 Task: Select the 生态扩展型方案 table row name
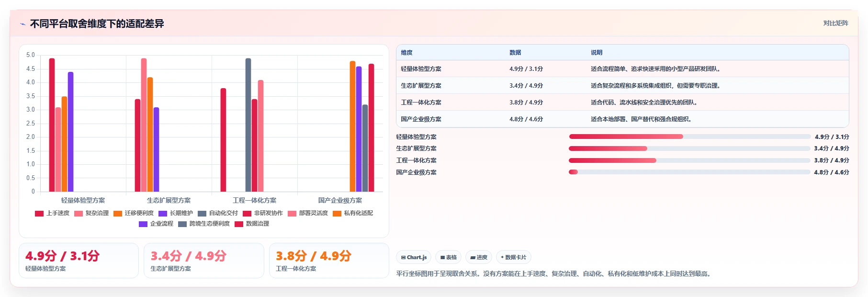click(x=421, y=86)
